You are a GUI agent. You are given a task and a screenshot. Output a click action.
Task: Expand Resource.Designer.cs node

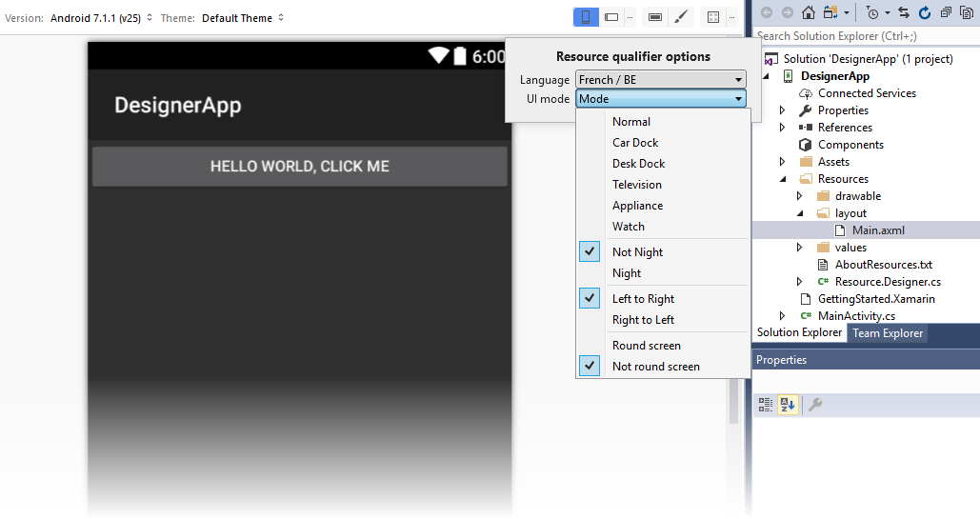(799, 281)
